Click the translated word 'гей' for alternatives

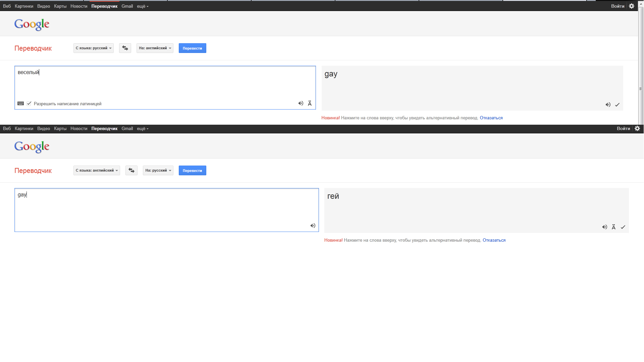tap(333, 196)
